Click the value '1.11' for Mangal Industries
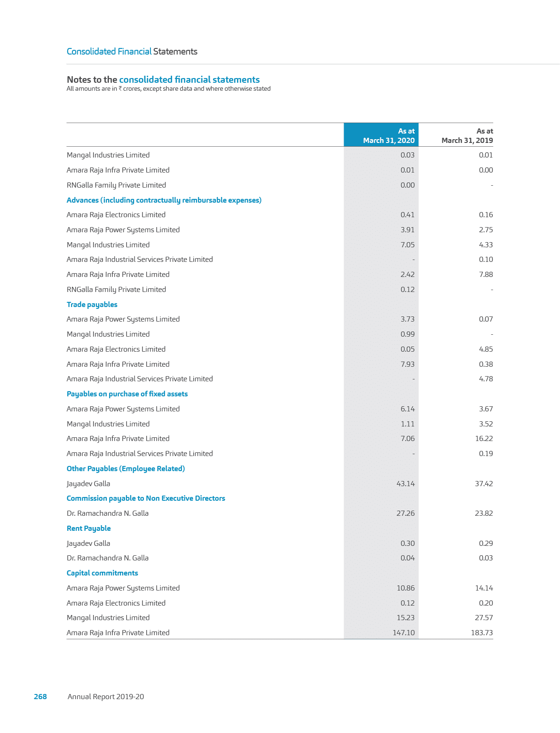The height and width of the screenshot is (733, 560). [x=408, y=424]
